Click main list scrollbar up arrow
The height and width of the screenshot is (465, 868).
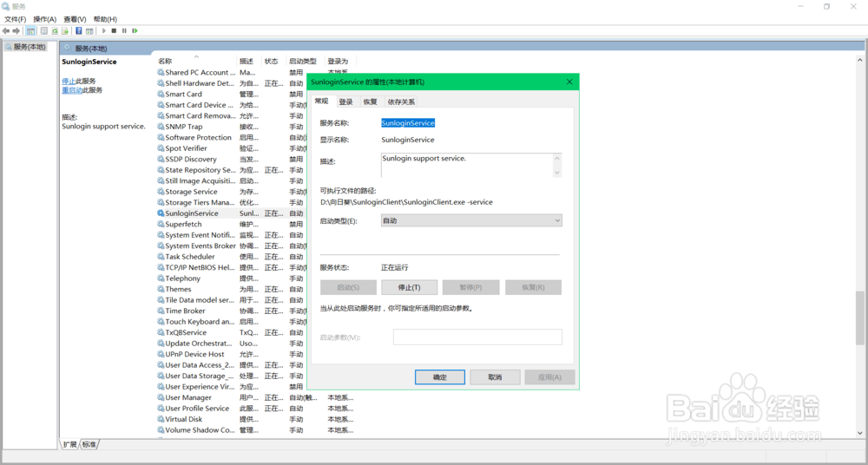click(859, 61)
